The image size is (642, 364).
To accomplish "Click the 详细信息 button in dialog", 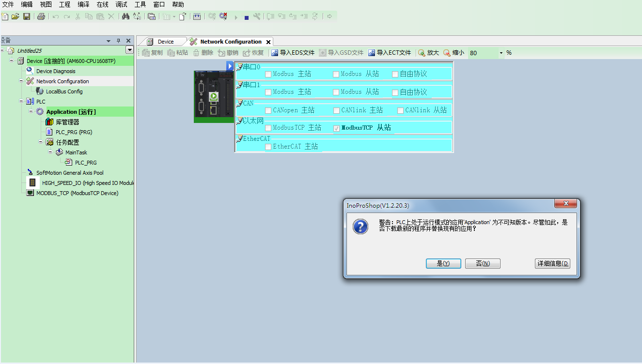I will point(552,263).
